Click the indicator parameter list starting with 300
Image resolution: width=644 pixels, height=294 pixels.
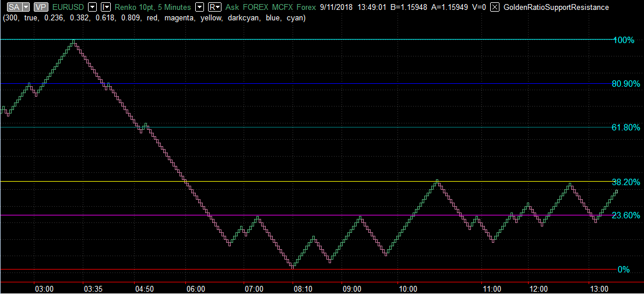point(154,19)
